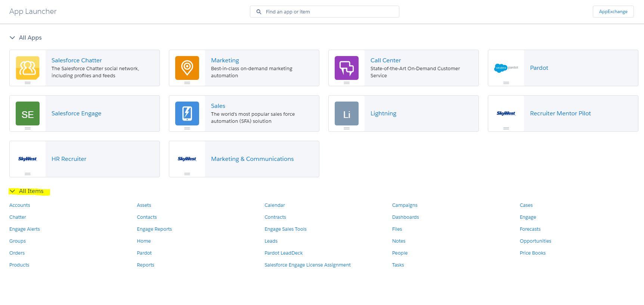Click SkyWest logo on Marketing & Communications tile

coord(187,159)
